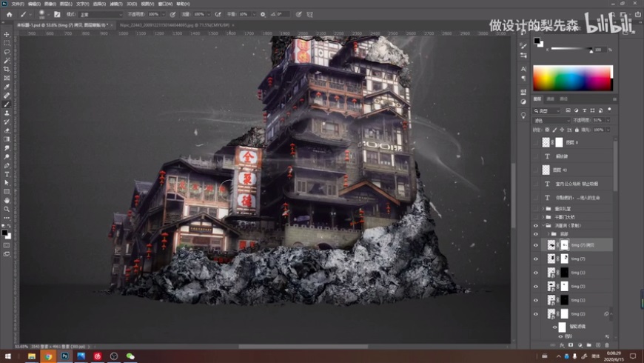Click the K slider in Color panel
Screen dimensions: 644x363
pos(571,50)
